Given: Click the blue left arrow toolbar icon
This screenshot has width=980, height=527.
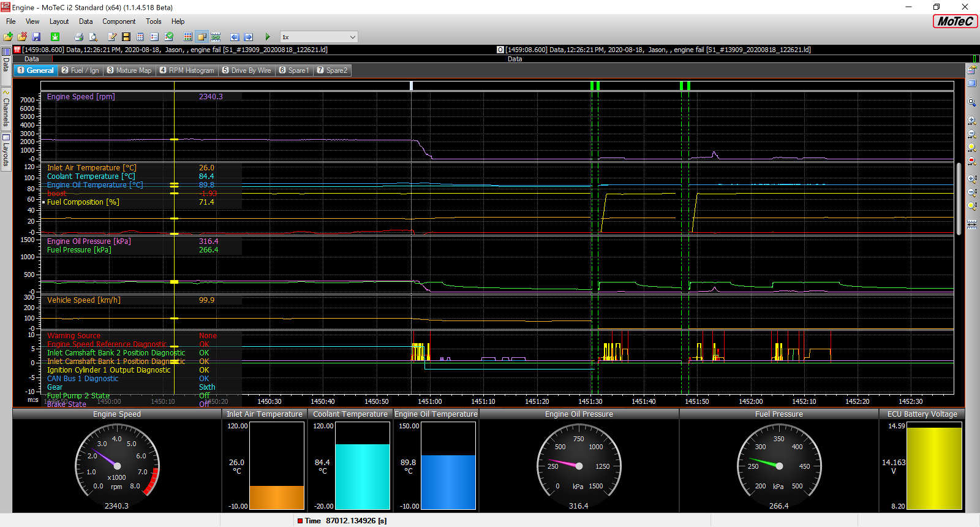Looking at the screenshot, I should click(x=234, y=37).
